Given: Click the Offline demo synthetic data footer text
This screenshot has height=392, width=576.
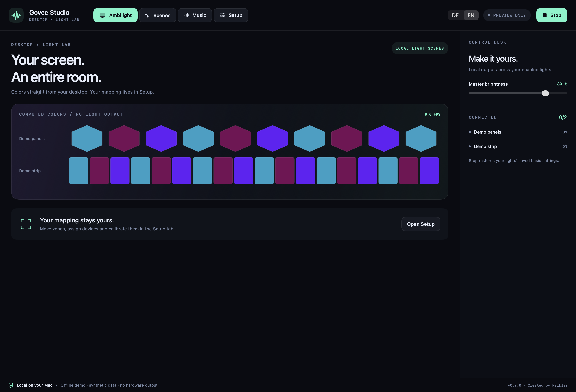Looking at the screenshot, I should [109, 385].
